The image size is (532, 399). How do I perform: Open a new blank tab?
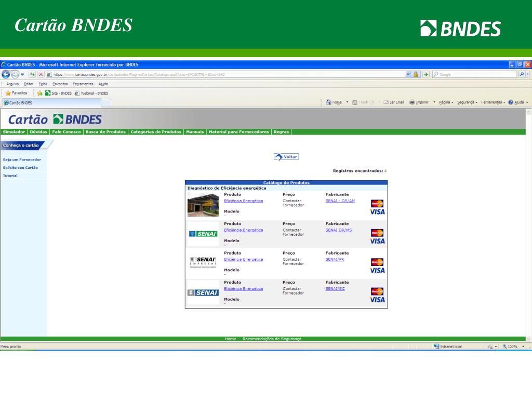click(106, 103)
